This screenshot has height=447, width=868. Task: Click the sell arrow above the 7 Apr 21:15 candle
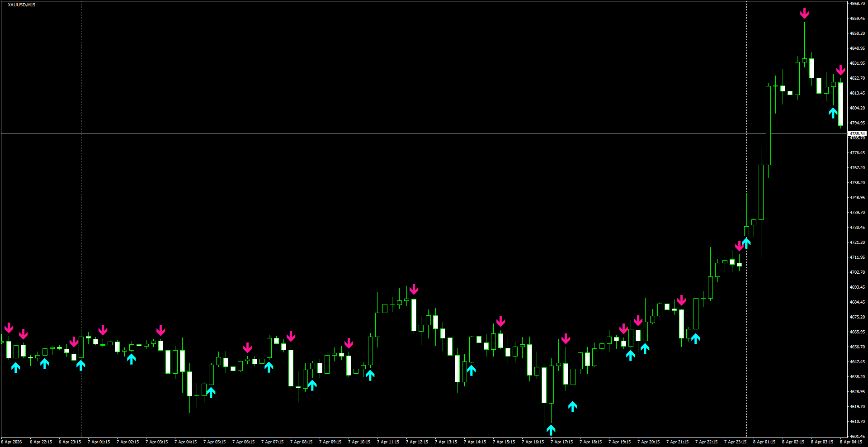[x=682, y=300]
